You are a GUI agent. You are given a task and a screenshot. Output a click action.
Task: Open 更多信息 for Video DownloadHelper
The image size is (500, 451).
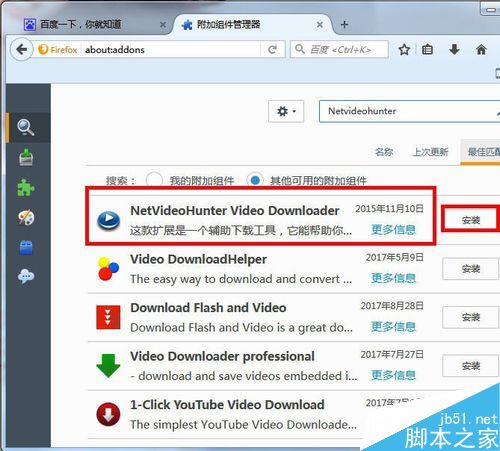coord(393,278)
